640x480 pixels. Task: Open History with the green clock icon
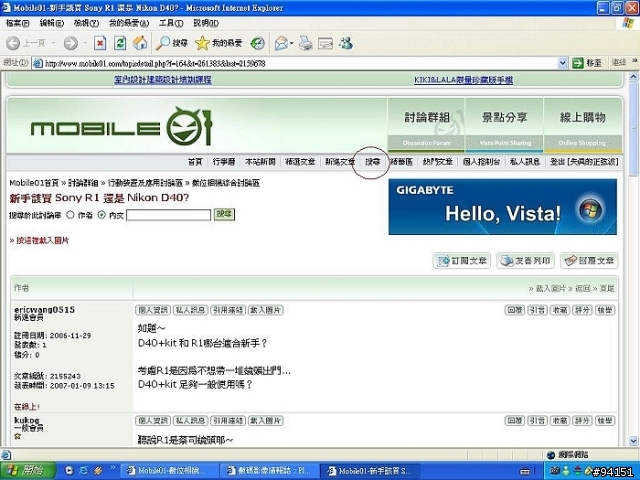258,43
